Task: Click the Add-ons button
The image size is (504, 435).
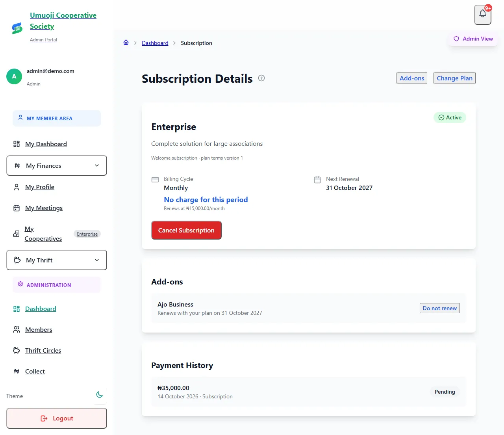Action: click(412, 78)
